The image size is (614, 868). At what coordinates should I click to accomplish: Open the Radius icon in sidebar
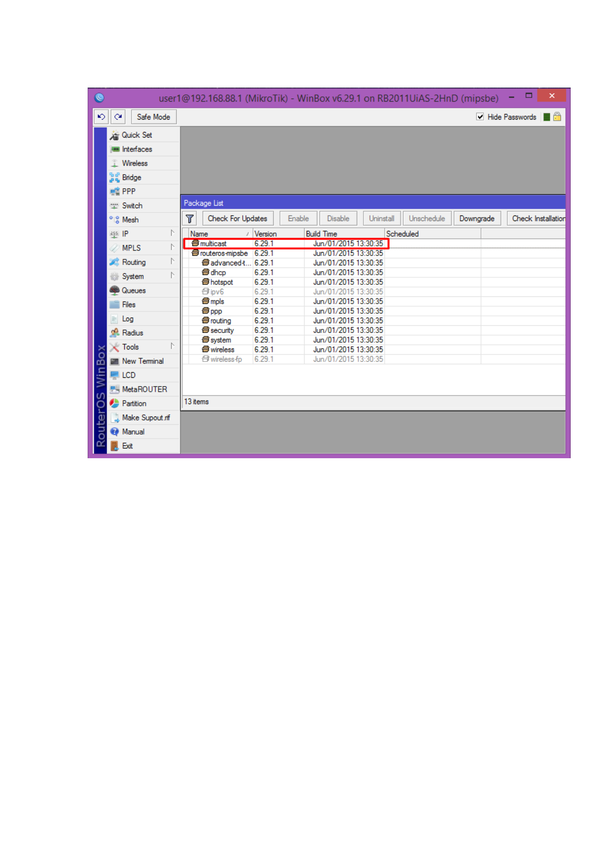(x=114, y=333)
